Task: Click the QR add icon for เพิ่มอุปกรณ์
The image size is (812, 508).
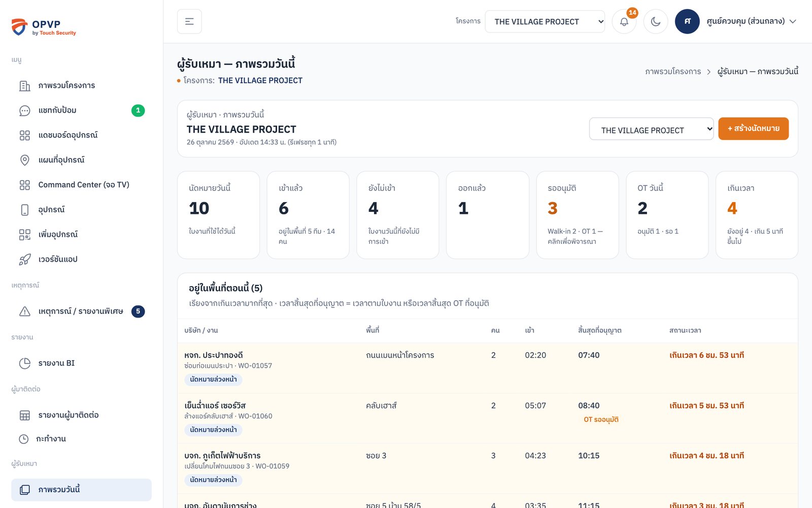Action: click(24, 235)
